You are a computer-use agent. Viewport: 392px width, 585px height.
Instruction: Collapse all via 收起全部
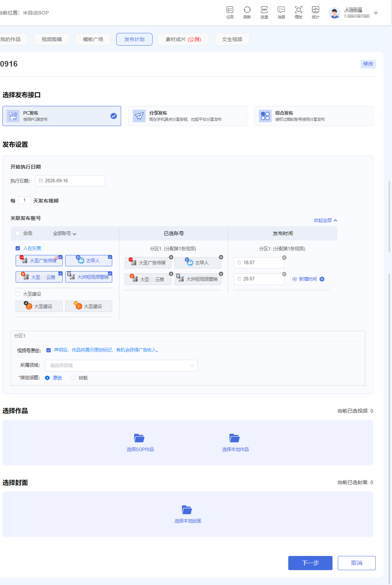[x=325, y=220]
